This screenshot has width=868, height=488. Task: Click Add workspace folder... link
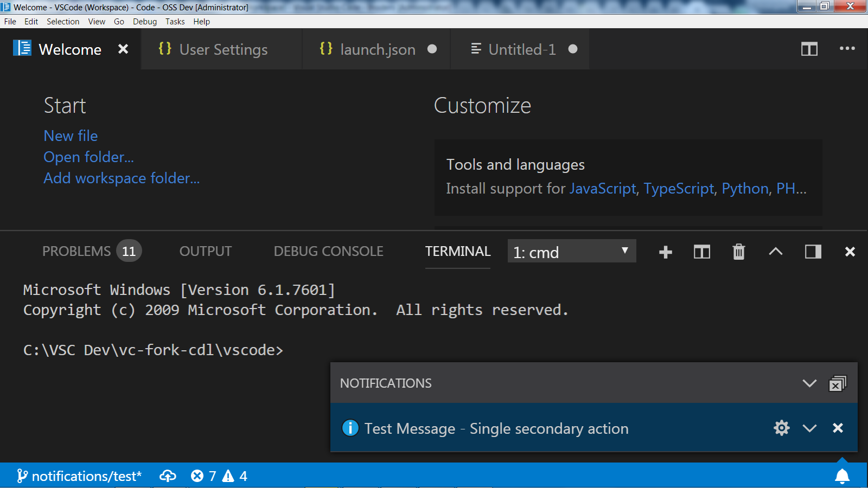tap(122, 178)
